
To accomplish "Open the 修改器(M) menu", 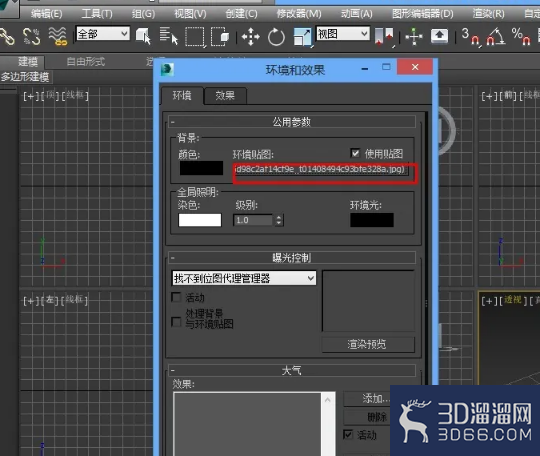I will pos(299,14).
